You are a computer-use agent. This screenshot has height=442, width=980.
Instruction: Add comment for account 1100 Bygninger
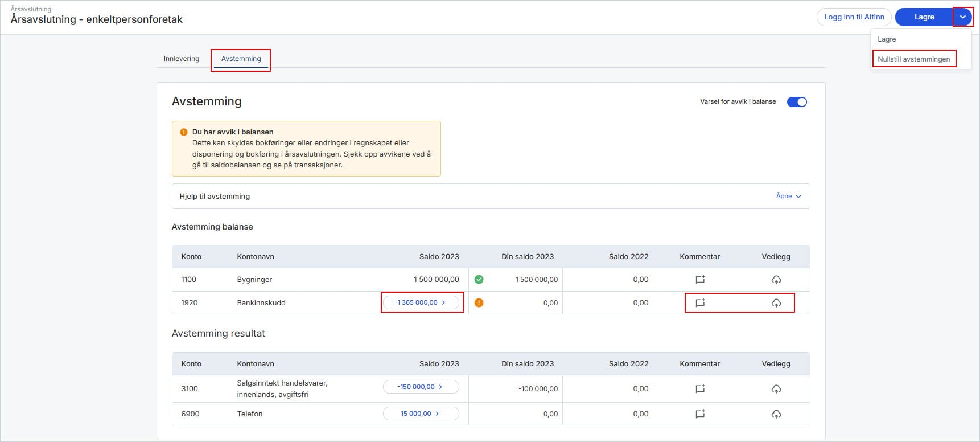700,280
